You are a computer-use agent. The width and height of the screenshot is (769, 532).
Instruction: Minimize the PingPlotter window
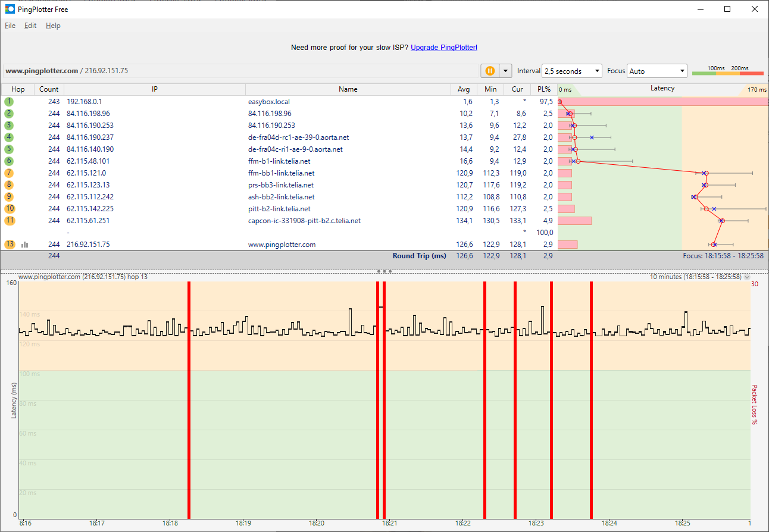point(700,9)
